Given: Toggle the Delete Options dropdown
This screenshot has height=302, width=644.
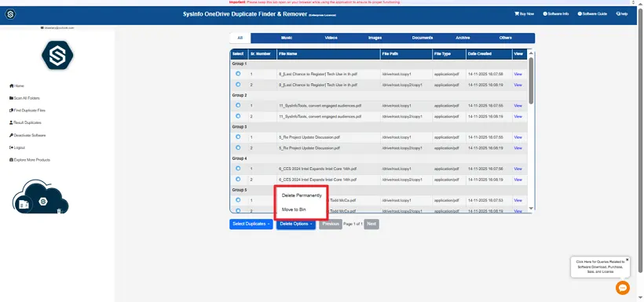Looking at the screenshot, I should [x=296, y=224].
